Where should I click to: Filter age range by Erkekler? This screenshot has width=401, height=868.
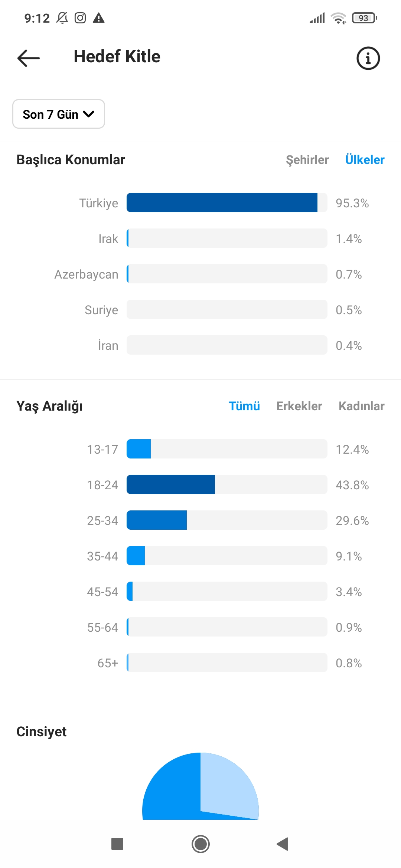click(299, 406)
